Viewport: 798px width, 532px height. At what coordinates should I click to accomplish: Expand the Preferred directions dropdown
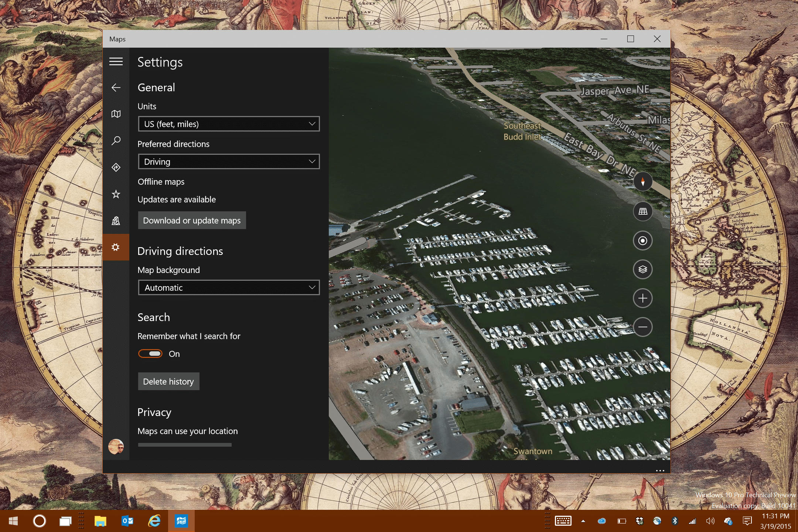229,161
